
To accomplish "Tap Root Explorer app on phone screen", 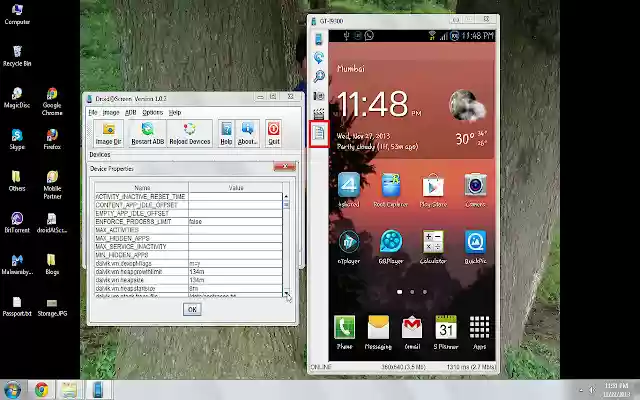I will 391,189.
